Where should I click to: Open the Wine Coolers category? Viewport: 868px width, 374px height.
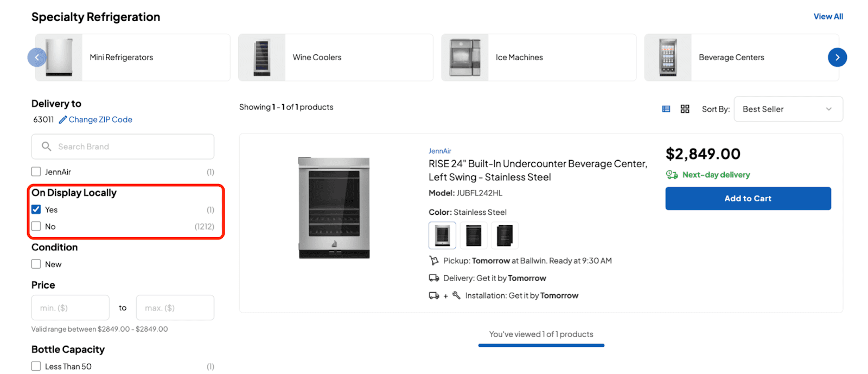(336, 58)
